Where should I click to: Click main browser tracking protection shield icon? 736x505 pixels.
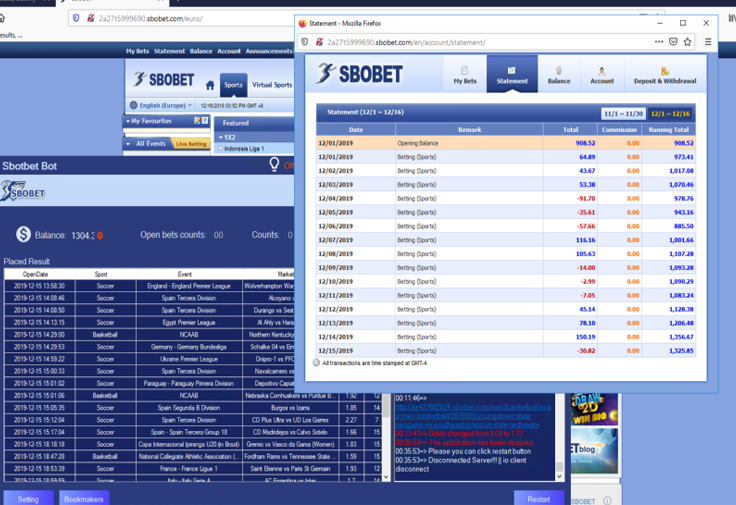point(76,18)
